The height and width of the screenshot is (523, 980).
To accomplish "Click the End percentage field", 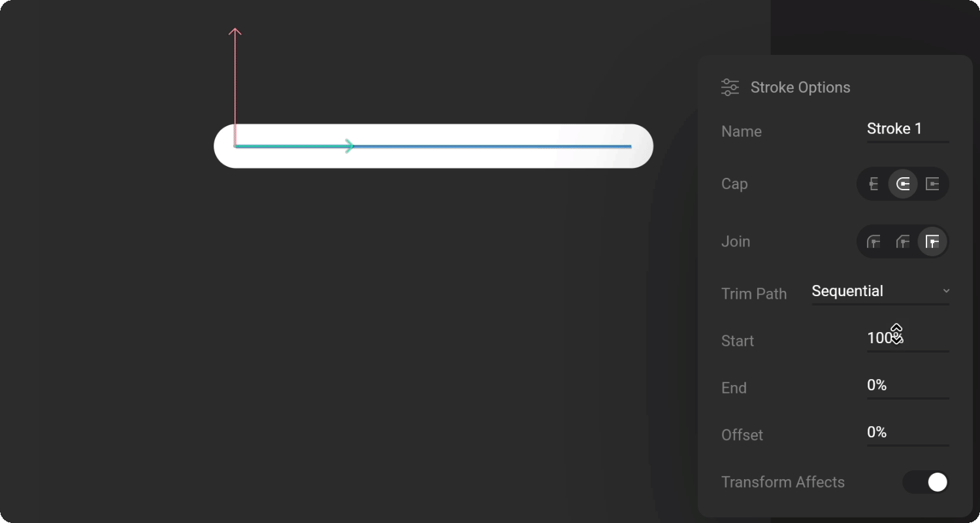I will 907,386.
